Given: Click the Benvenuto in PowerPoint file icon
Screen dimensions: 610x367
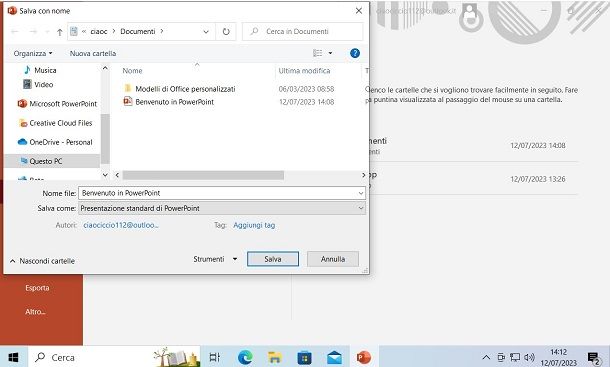Looking at the screenshot, I should [x=128, y=102].
